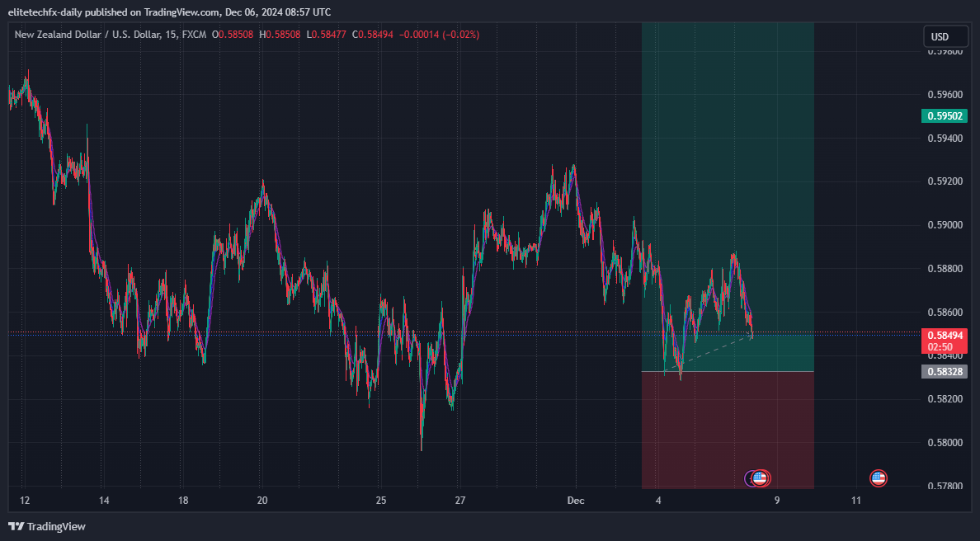Click the change value −0.00014 (−0.02%)
Image resolution: width=980 pixels, height=541 pixels.
[x=439, y=35]
